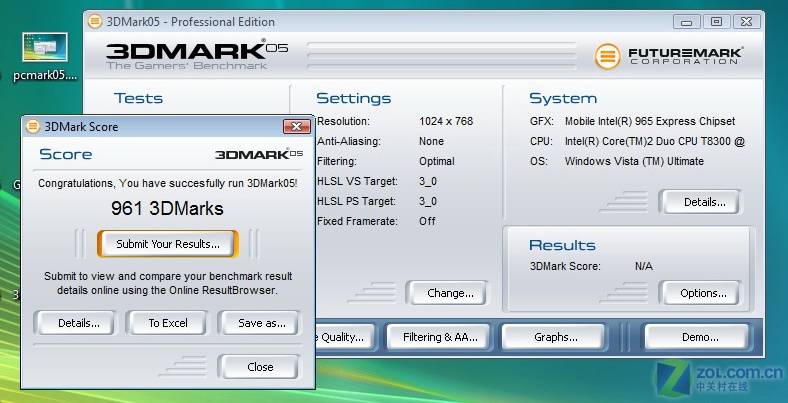Click the 3DMark05 title bar app icon
This screenshot has height=403, width=788.
point(95,22)
